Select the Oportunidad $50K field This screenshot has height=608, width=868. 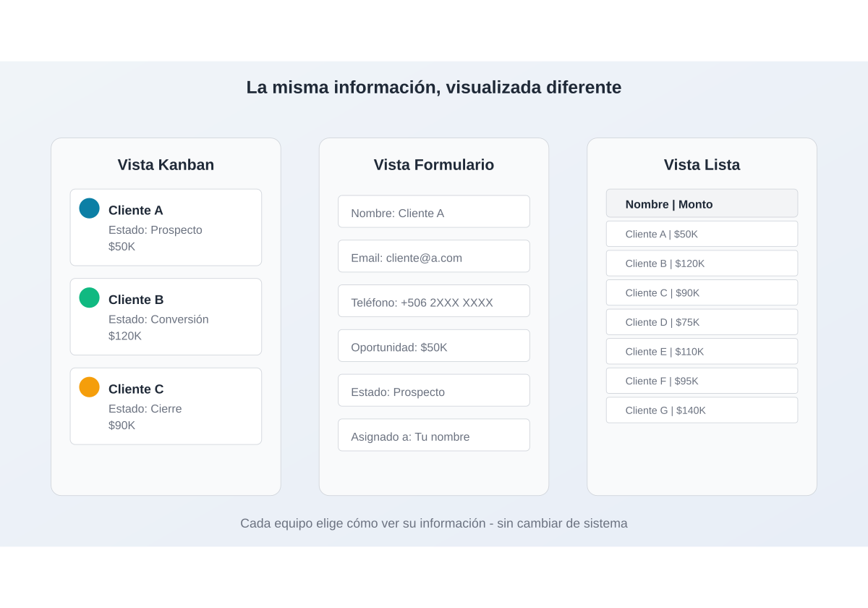point(433,346)
